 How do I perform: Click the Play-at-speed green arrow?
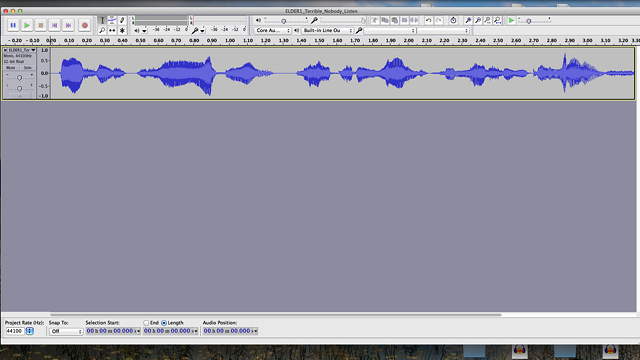pos(511,20)
